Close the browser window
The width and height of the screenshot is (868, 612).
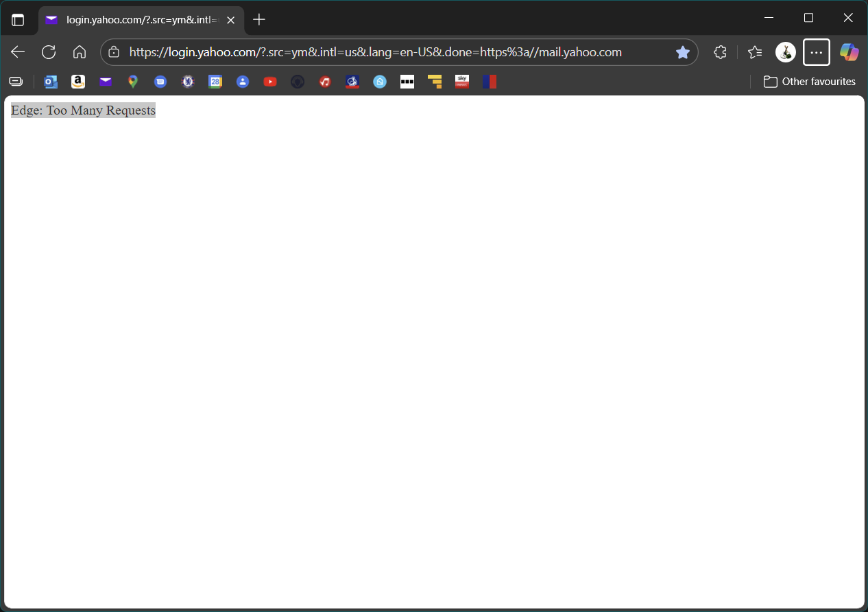pyautogui.click(x=848, y=18)
